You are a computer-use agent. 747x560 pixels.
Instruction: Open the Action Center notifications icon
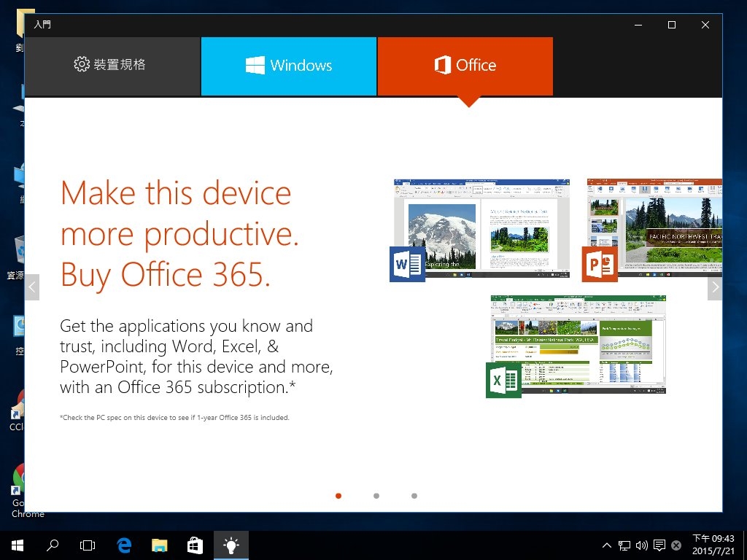coord(659,545)
